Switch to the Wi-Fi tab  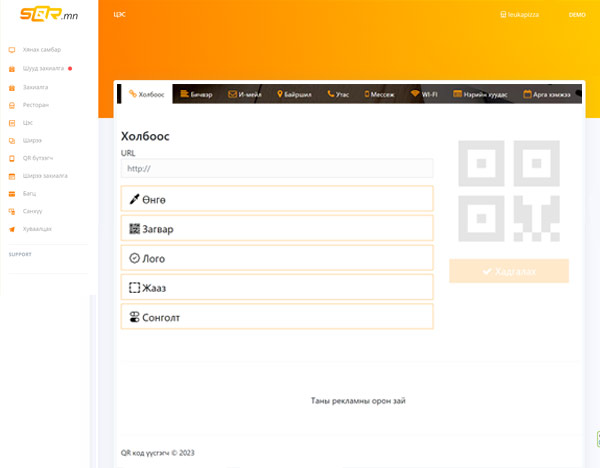pyautogui.click(x=424, y=94)
